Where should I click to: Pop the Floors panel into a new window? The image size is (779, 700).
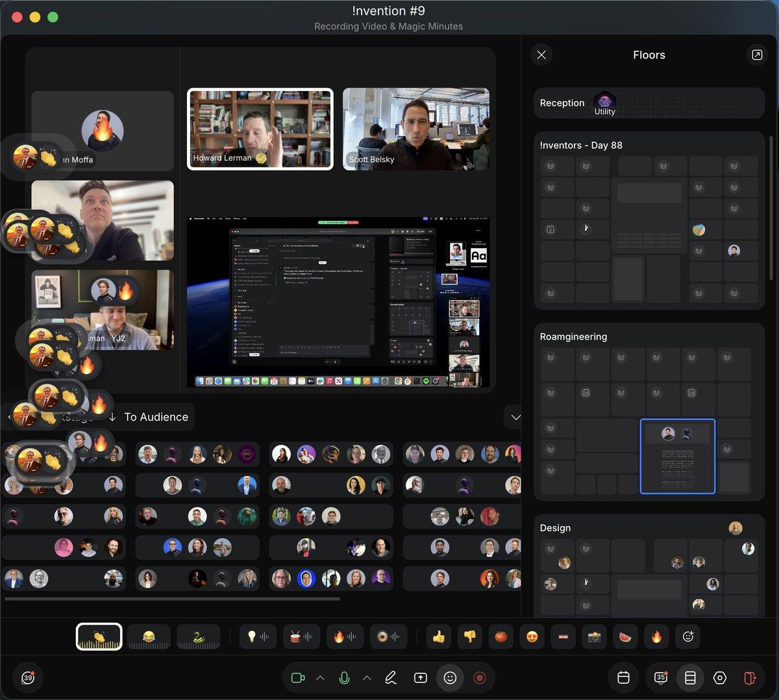(757, 55)
